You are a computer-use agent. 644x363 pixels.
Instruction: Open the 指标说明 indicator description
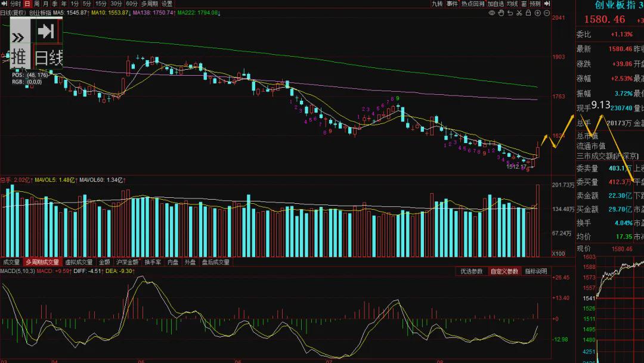tap(536, 271)
